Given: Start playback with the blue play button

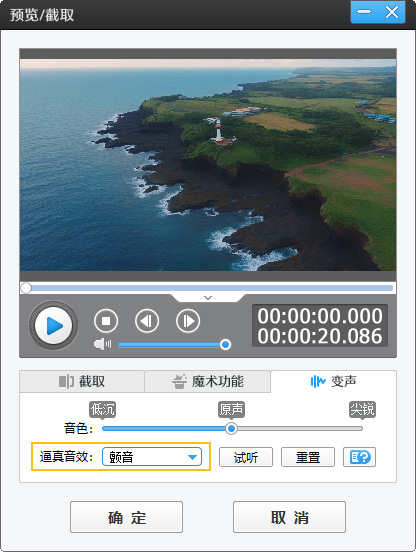Looking at the screenshot, I should 53,325.
